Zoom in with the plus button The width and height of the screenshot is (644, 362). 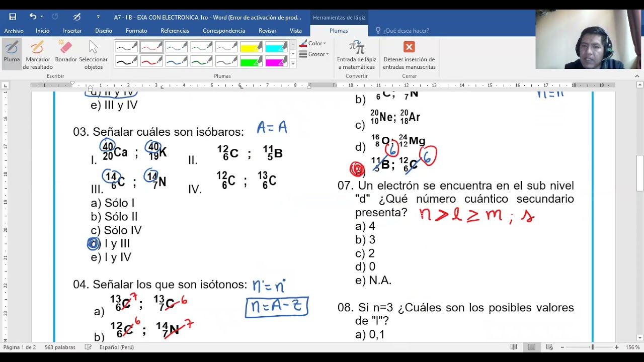[x=616, y=347]
